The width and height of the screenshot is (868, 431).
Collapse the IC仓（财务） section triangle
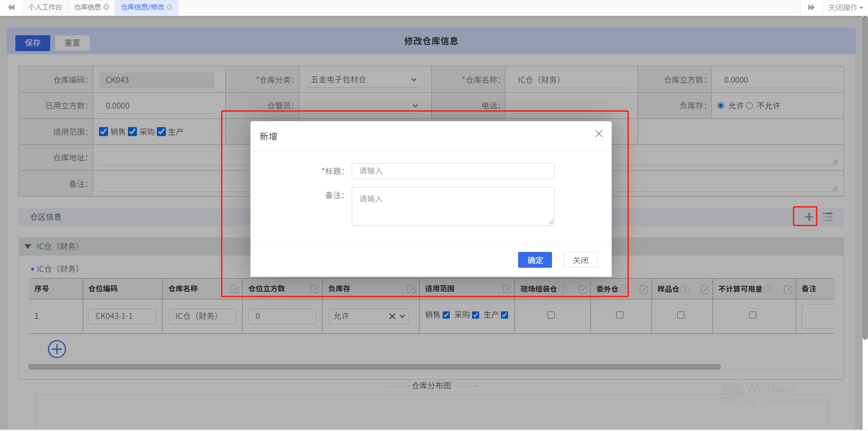(28, 246)
